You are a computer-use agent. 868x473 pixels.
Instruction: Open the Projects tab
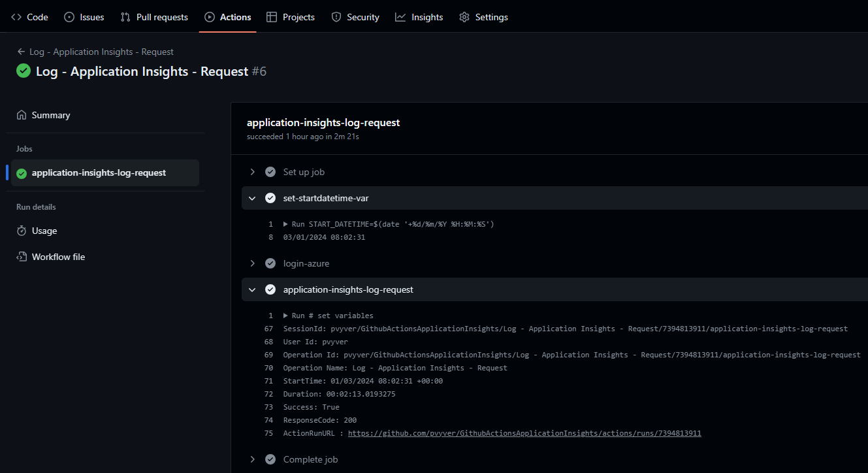[x=291, y=17]
